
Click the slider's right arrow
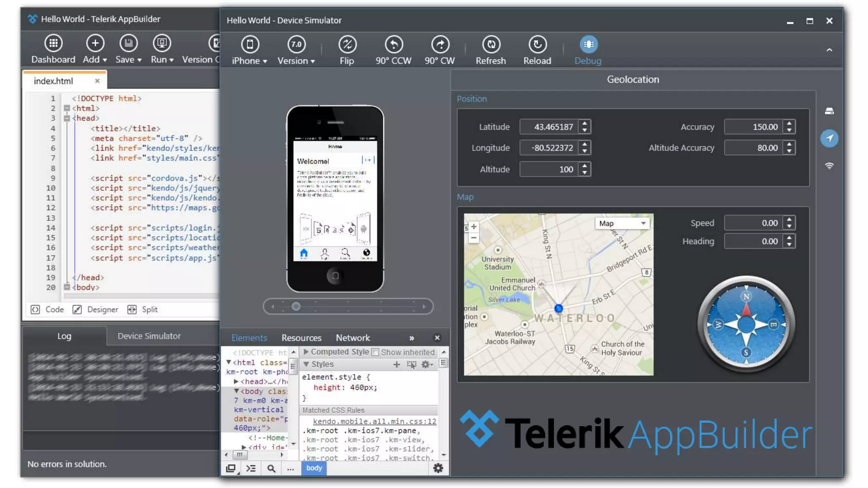pos(424,306)
